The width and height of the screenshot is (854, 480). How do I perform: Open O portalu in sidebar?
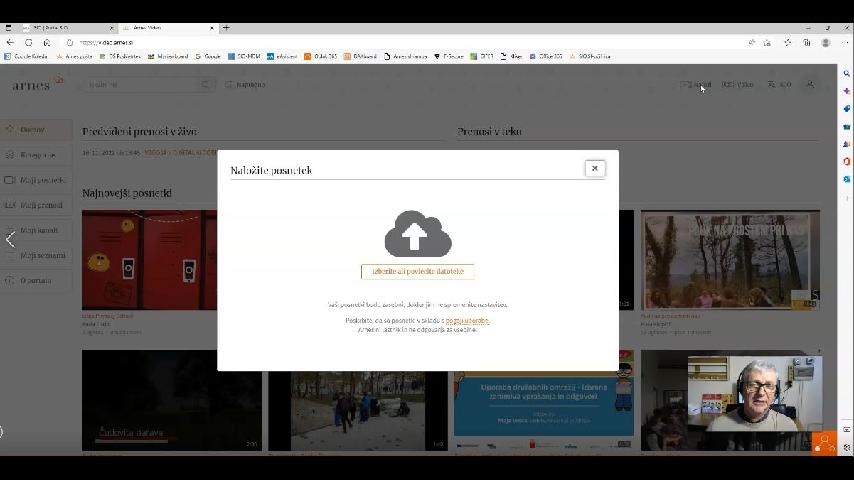click(x=35, y=280)
